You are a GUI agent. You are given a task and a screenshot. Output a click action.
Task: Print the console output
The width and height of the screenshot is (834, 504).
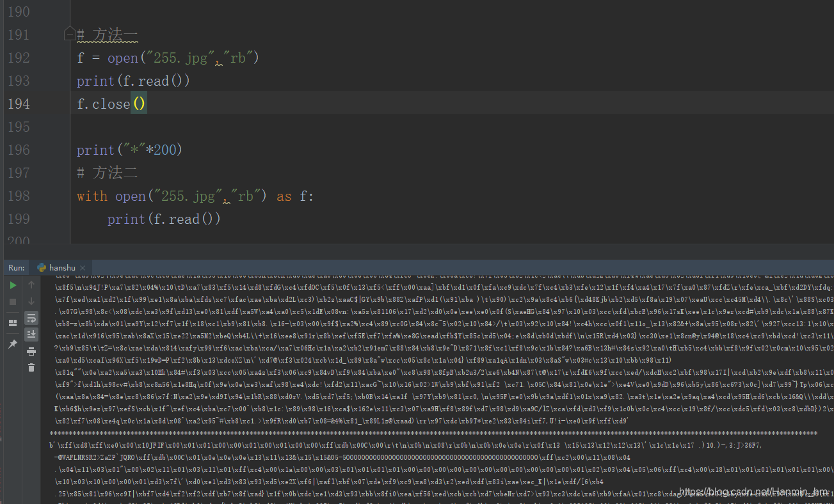pyautogui.click(x=31, y=351)
